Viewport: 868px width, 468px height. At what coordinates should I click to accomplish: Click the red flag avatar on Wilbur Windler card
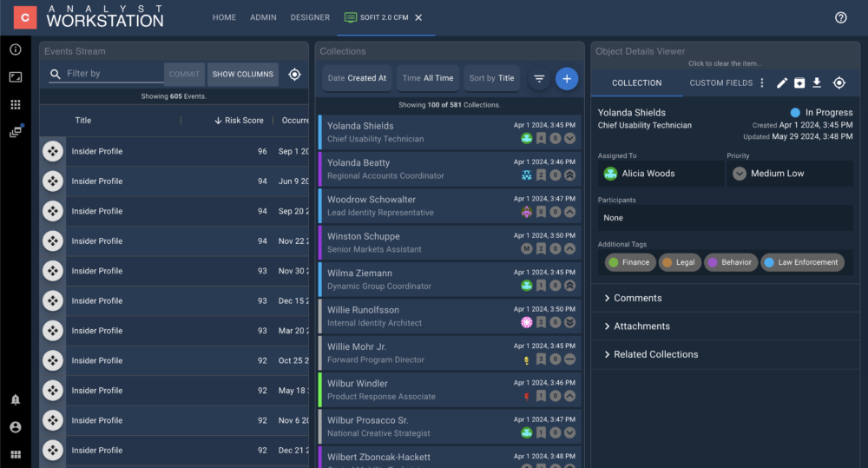[527, 396]
